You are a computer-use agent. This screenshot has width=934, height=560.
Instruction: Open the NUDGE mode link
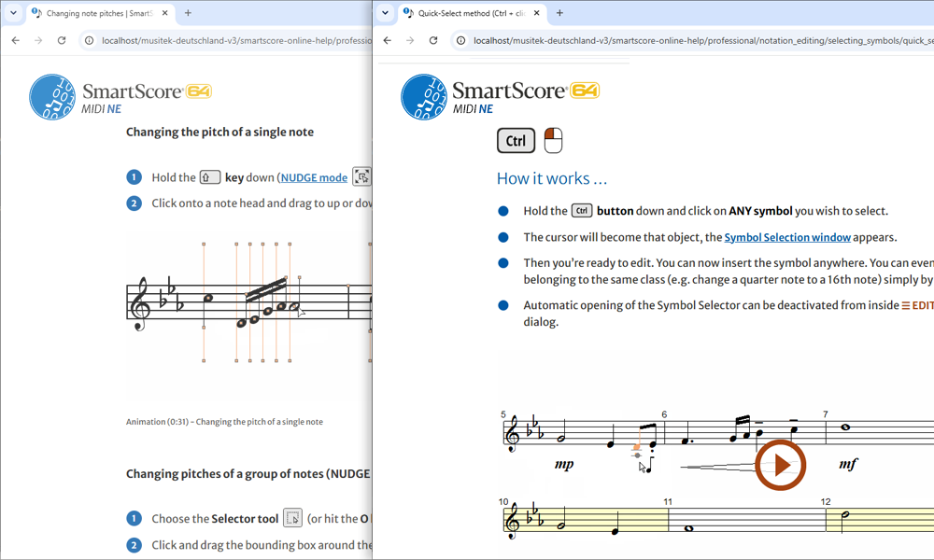[x=314, y=178]
